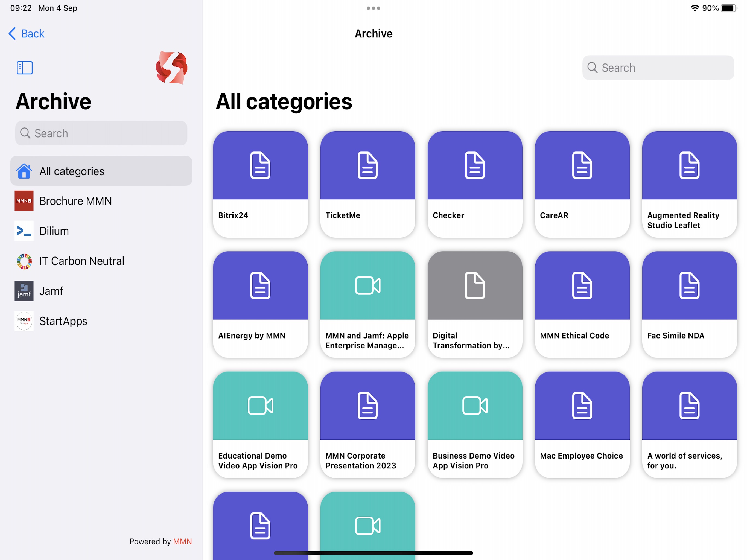Tap the Search field in main area
This screenshot has width=747, height=560.
point(658,67)
